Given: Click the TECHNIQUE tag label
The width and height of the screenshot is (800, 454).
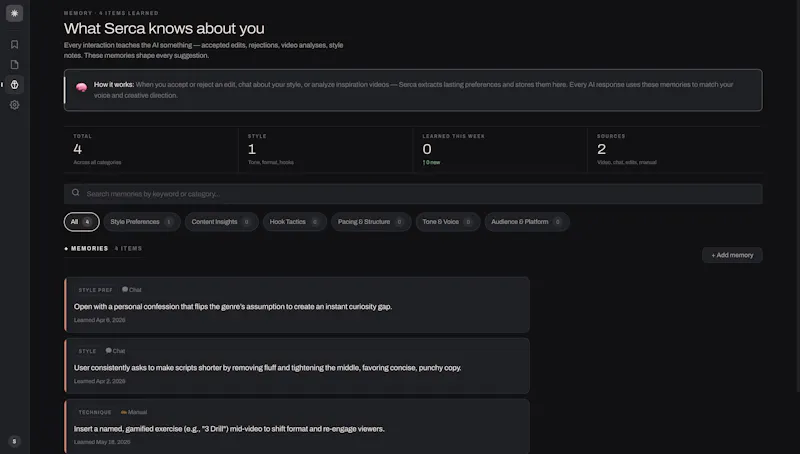Looking at the screenshot, I should (95, 412).
